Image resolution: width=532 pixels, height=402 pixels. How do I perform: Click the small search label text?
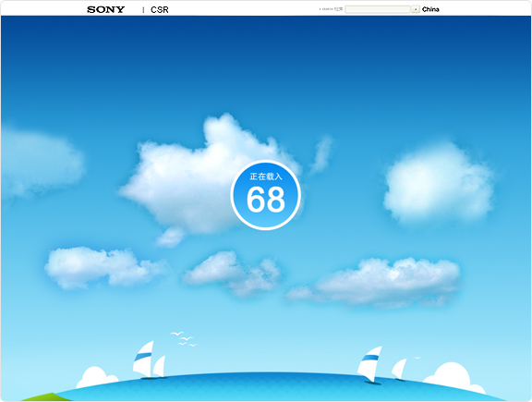pyautogui.click(x=331, y=9)
